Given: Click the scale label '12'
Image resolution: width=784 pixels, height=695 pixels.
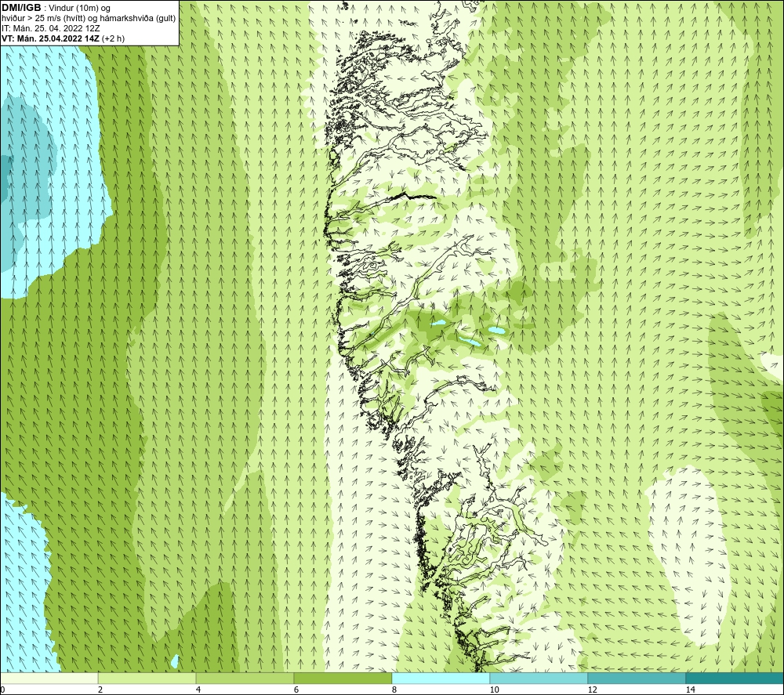Looking at the screenshot, I should pos(592,690).
